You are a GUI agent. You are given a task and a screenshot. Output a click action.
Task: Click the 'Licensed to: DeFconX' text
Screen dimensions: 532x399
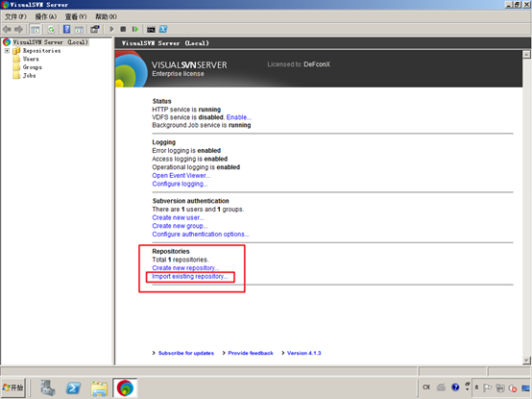tap(299, 64)
